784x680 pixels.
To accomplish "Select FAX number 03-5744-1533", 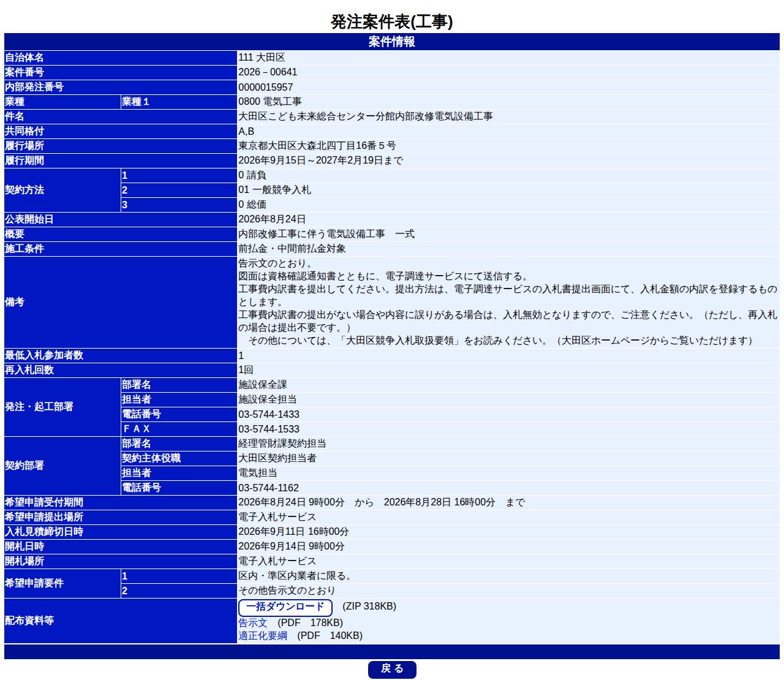I will pyautogui.click(x=269, y=429).
